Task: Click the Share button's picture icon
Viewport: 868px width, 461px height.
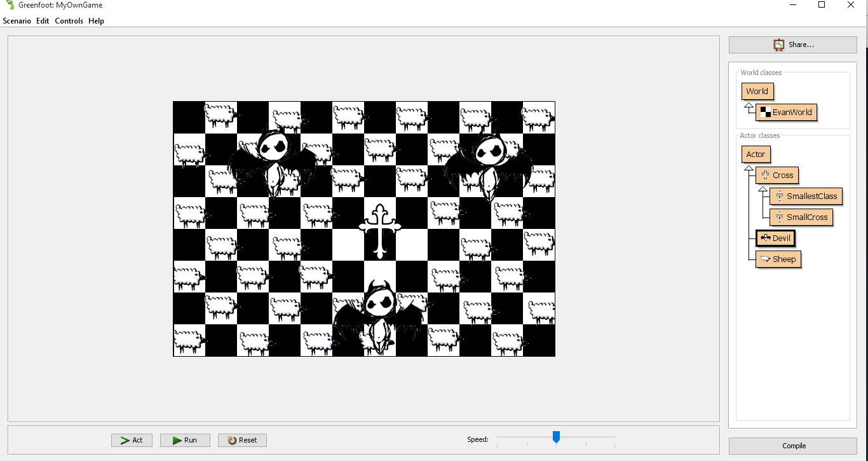Action: 778,45
